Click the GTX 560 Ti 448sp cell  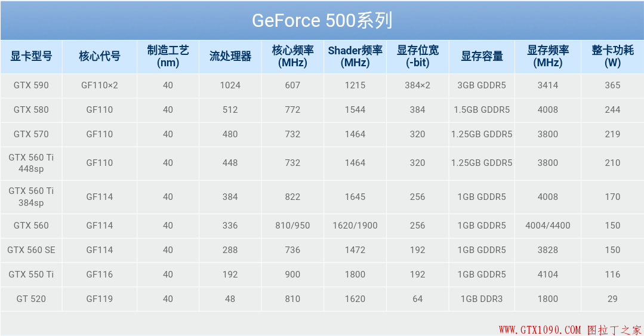point(31,163)
